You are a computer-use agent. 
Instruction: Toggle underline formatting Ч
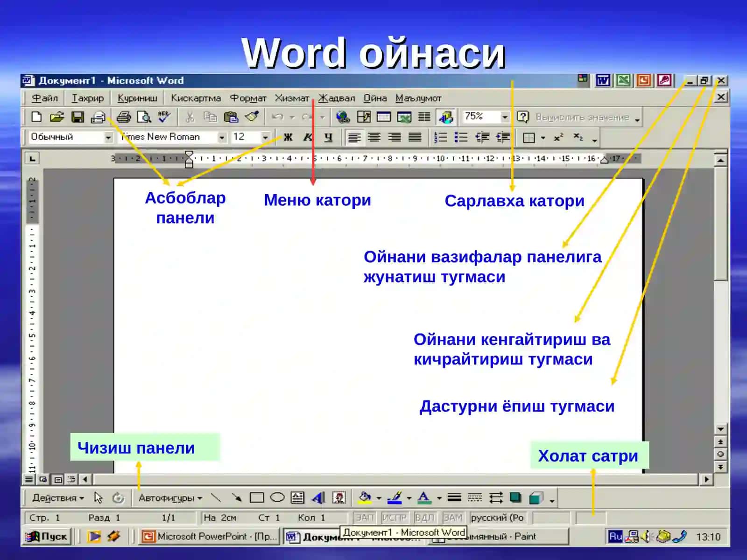tap(328, 137)
